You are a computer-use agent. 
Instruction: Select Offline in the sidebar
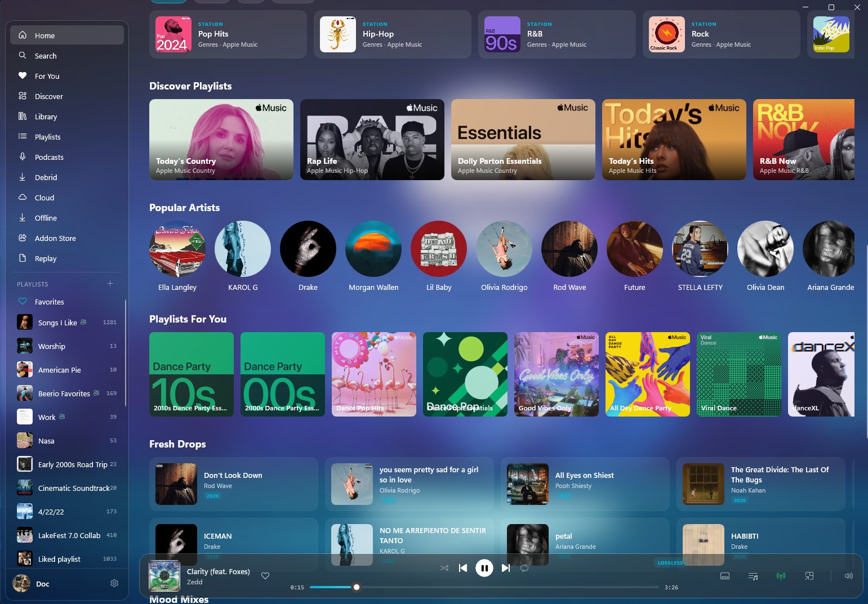(x=67, y=218)
